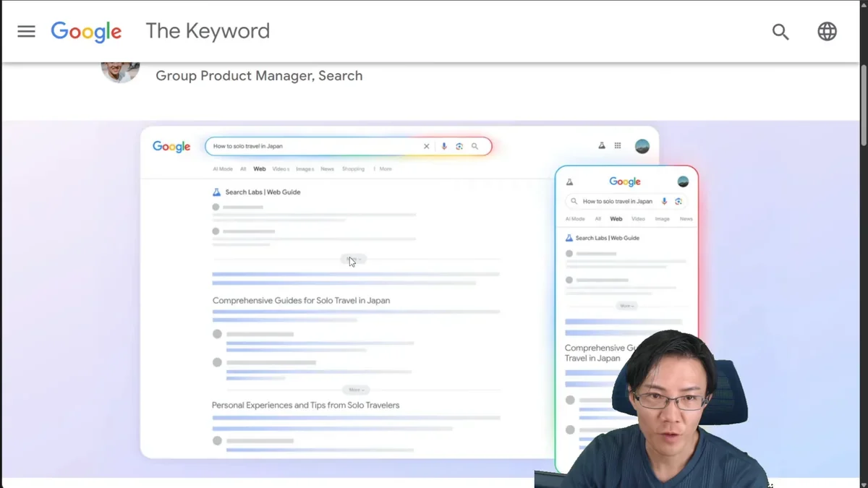The image size is (868, 488).
Task: Open the language globe icon in header
Action: (x=827, y=32)
